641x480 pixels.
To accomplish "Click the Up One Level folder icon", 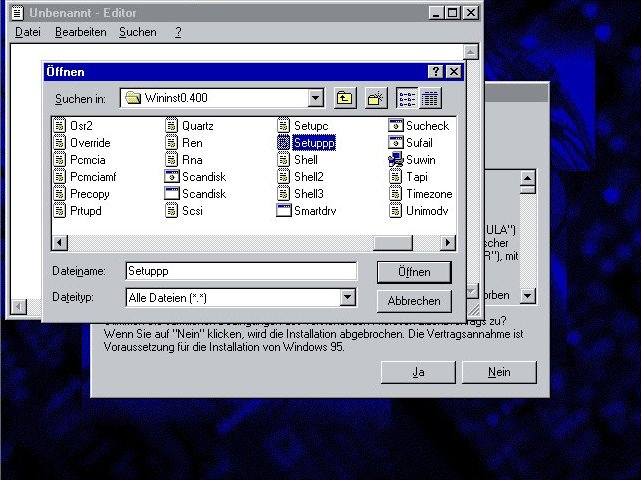I will click(x=345, y=98).
